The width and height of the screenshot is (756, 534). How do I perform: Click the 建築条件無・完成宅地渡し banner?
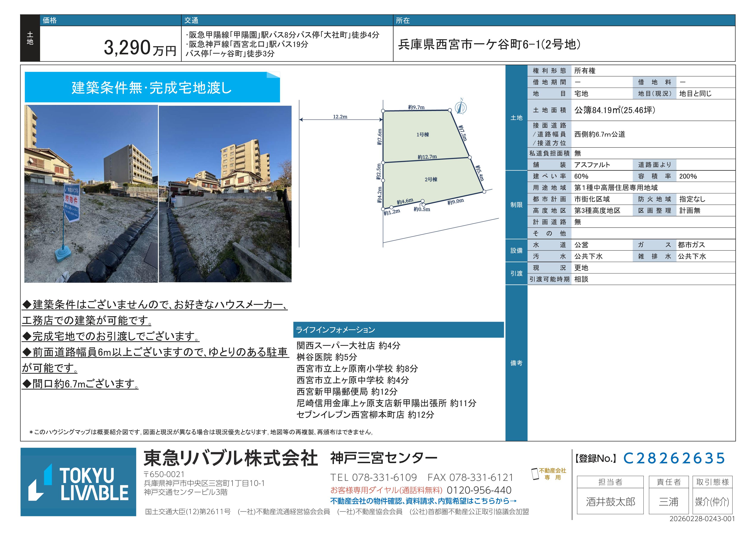[x=152, y=87]
